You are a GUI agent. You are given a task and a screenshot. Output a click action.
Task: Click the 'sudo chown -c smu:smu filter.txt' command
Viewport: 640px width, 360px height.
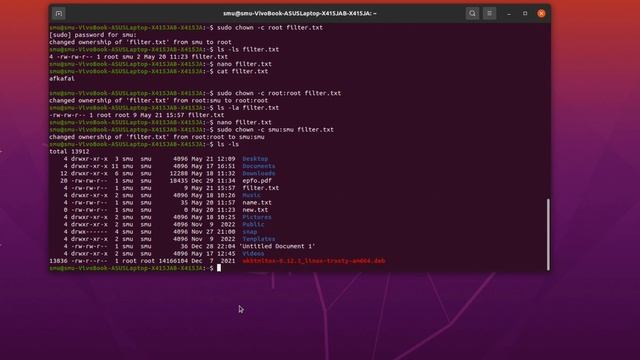[x=275, y=130]
